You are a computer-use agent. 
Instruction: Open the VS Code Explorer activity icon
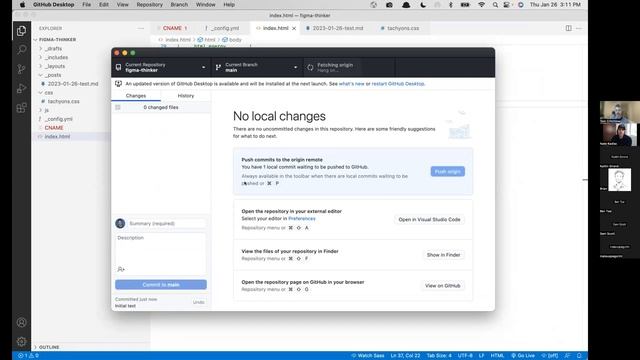click(21, 31)
